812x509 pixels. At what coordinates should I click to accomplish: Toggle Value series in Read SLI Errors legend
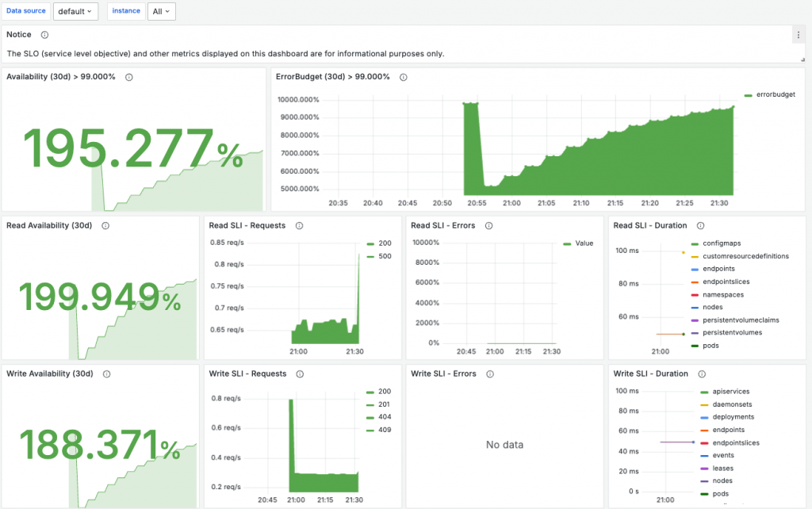click(x=584, y=243)
